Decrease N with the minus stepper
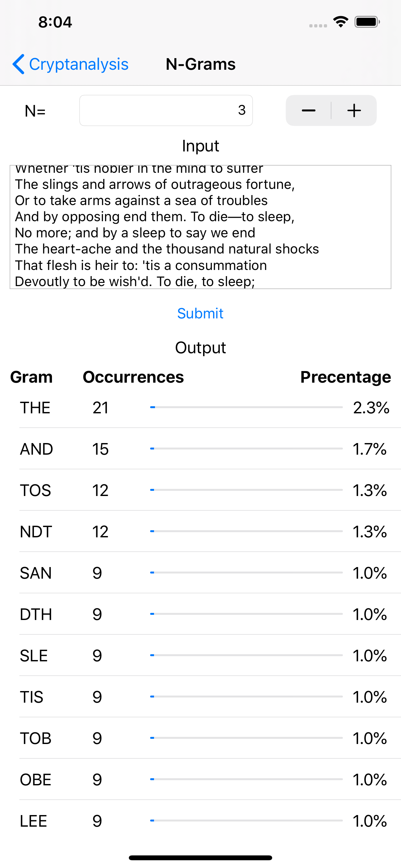The height and width of the screenshot is (868, 401). [308, 110]
